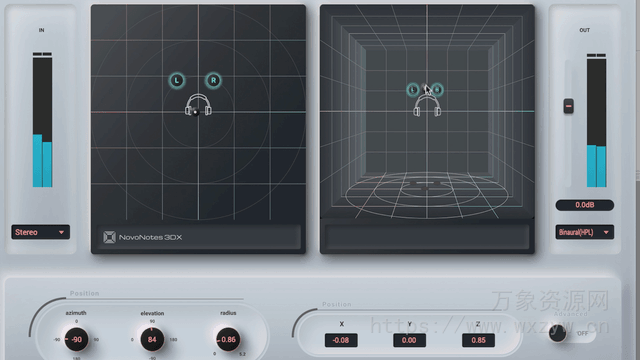Viewport: 640px width, 360px height.
Task: Click the headphone listener in 3D view
Action: click(x=427, y=106)
